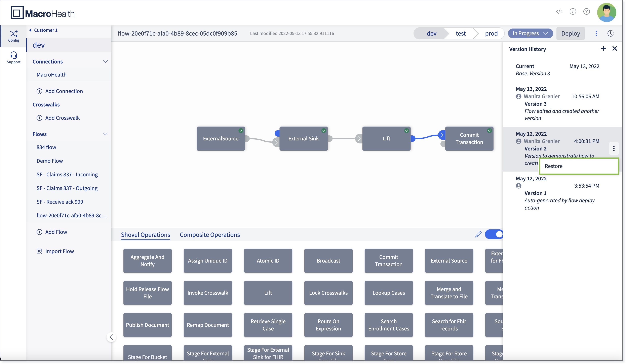This screenshot has height=364, width=626.
Task: Pick the Remap Document operation
Action: point(208,325)
